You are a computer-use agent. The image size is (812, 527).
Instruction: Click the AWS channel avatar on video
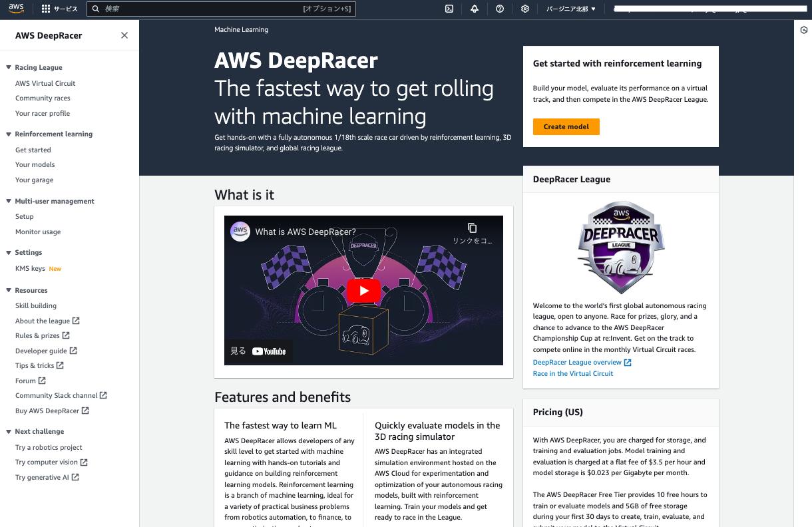coord(240,232)
